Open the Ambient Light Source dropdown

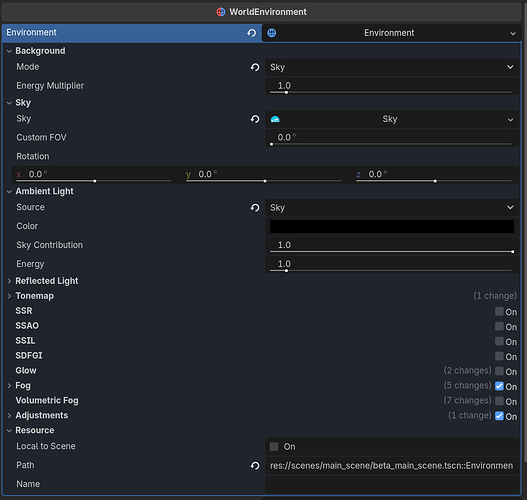click(x=392, y=208)
